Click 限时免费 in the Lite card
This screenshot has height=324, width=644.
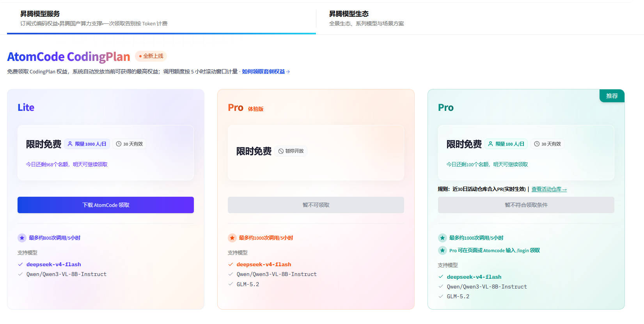[44, 144]
